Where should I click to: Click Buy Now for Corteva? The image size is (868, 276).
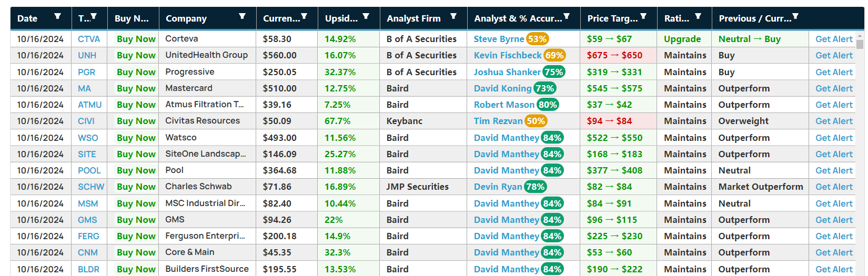[x=136, y=39]
